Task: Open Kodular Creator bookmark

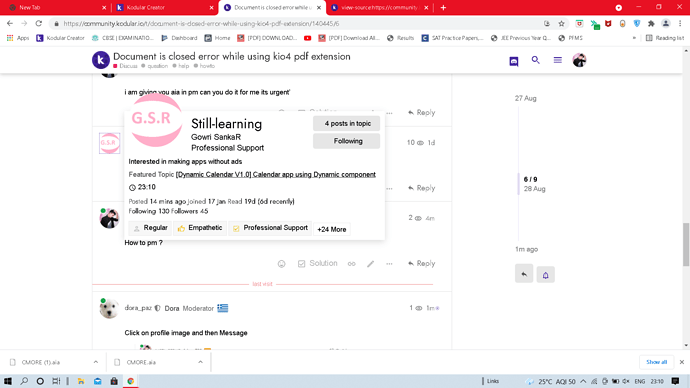Action: coord(60,38)
